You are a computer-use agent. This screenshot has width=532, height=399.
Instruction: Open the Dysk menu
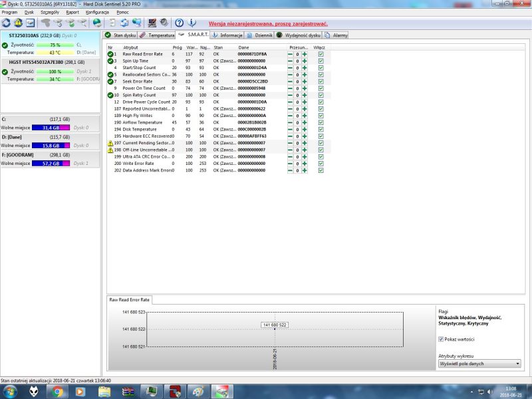(29, 12)
